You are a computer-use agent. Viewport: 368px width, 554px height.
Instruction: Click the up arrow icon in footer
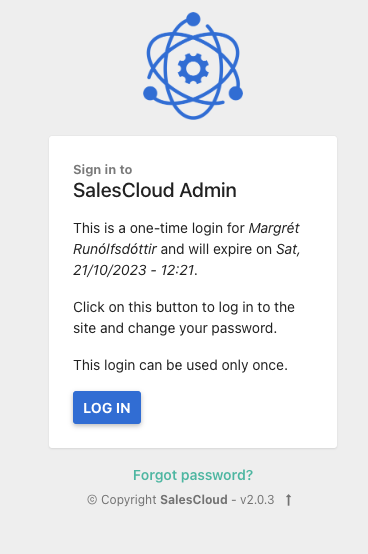pyautogui.click(x=289, y=500)
